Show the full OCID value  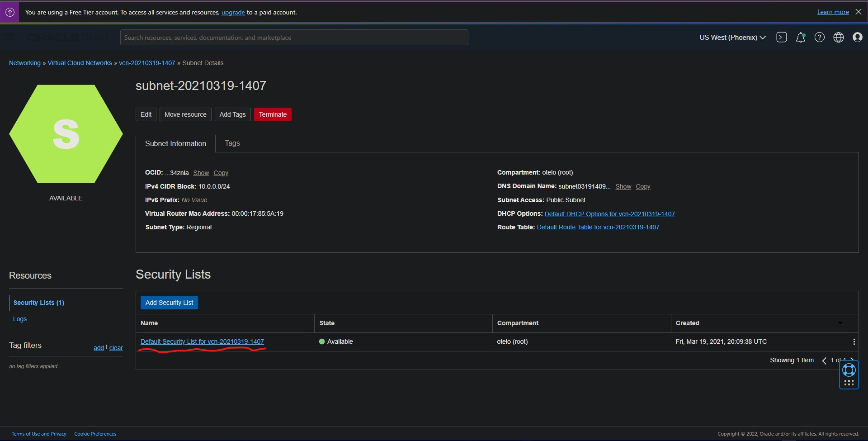[201, 173]
